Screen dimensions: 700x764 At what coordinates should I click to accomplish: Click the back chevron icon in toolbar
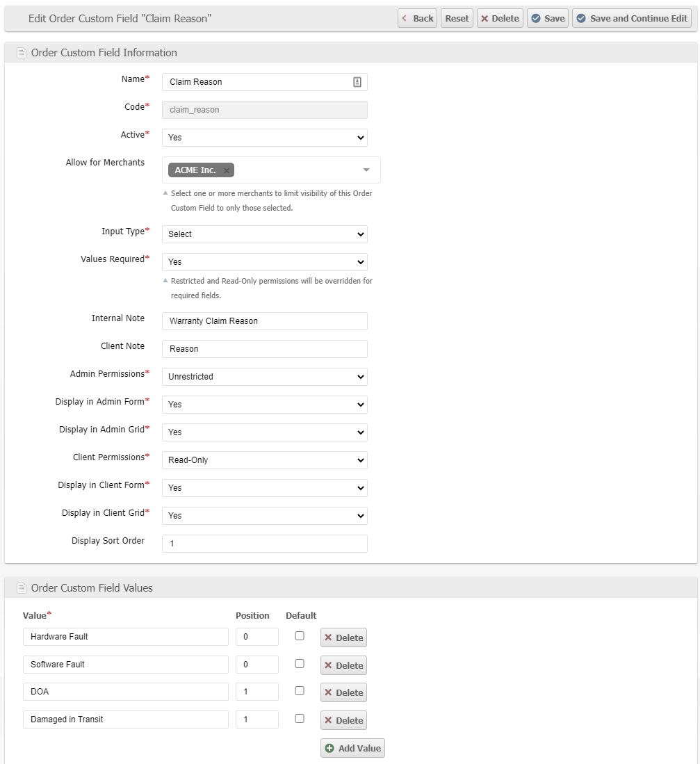point(405,19)
